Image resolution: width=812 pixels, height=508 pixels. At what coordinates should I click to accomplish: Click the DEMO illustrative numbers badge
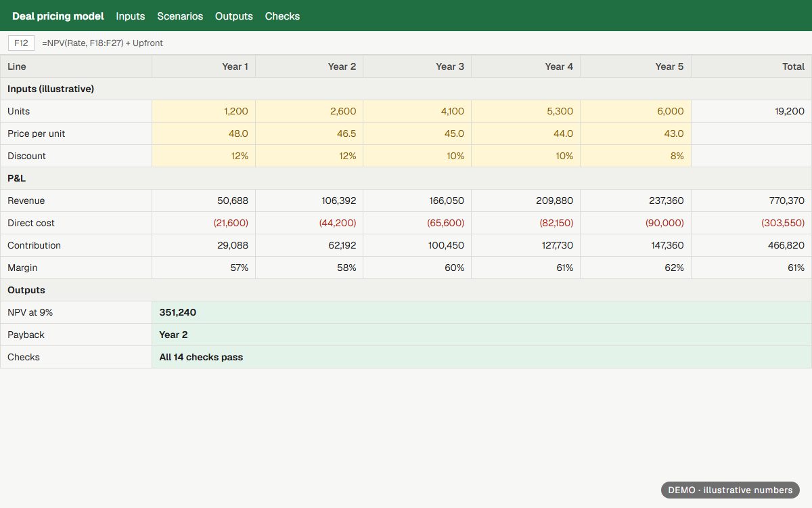(730, 490)
